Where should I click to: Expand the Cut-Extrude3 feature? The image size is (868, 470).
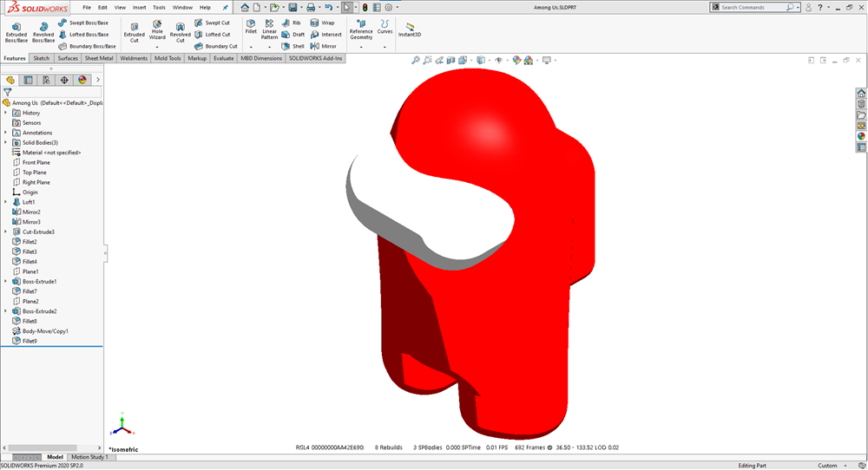pyautogui.click(x=5, y=232)
